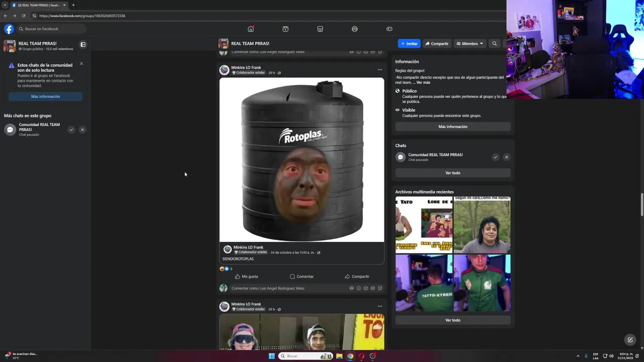The image size is (644, 362).
Task: Open Opera browser from taskbar
Action: [x=361, y=356]
